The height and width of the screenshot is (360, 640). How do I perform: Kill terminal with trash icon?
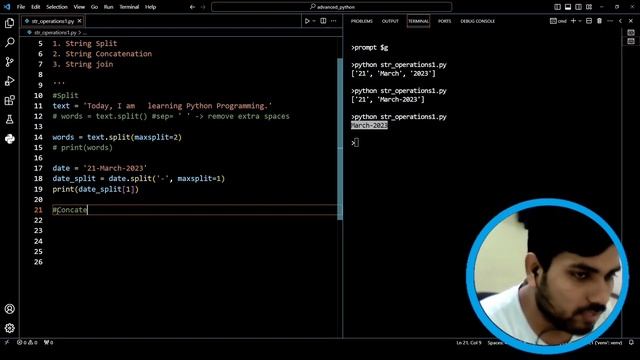coord(599,21)
